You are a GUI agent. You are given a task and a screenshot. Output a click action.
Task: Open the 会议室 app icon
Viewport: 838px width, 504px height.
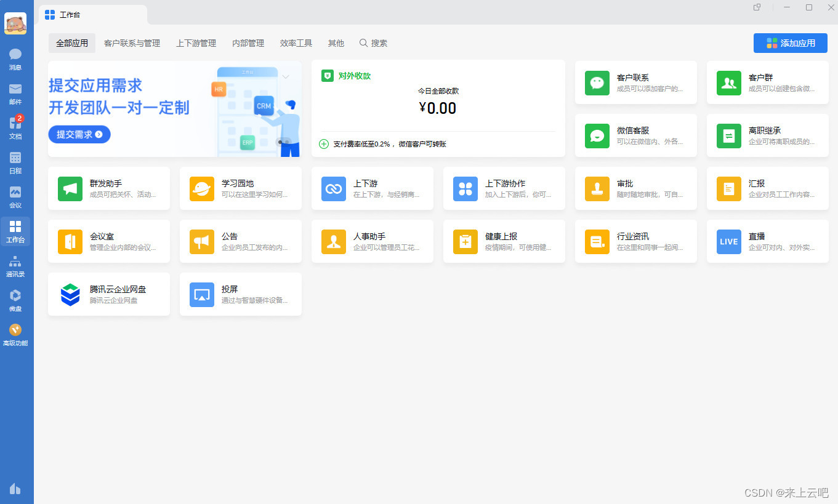70,241
